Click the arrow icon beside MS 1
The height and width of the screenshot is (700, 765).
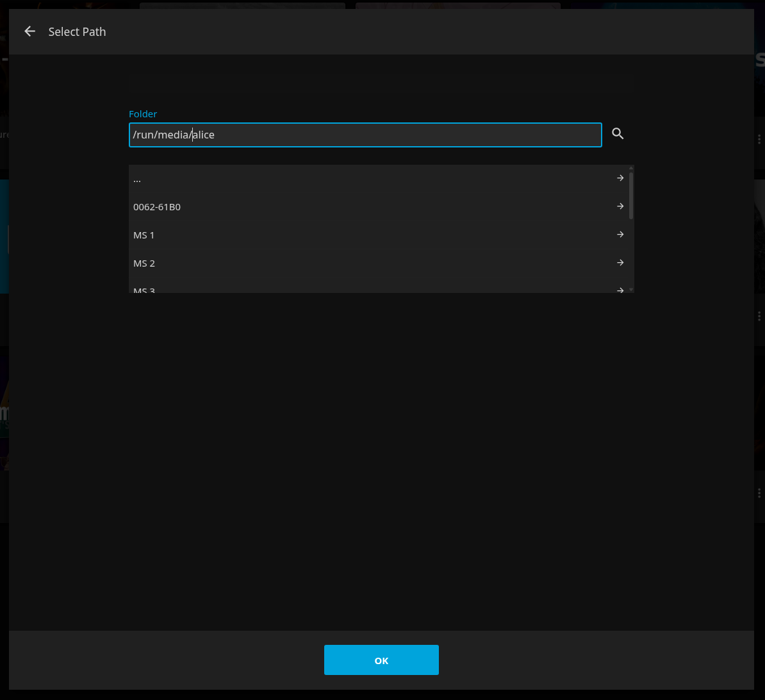[620, 235]
